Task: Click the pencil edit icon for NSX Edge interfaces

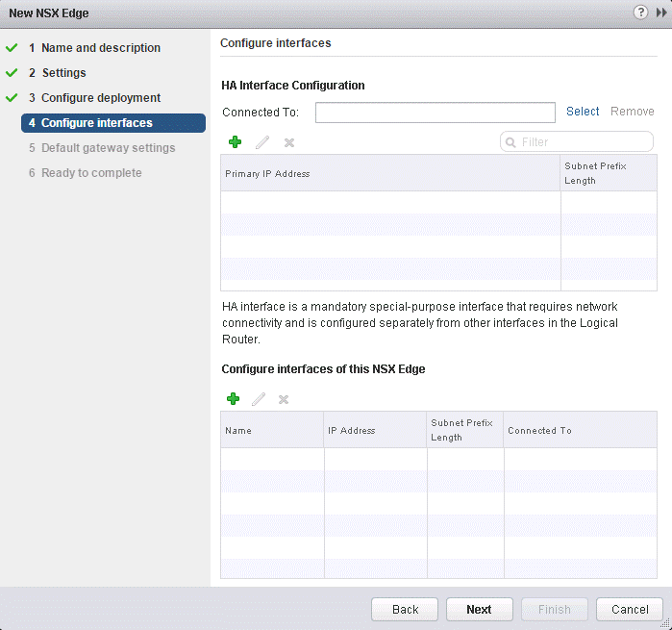Action: pyautogui.click(x=258, y=399)
